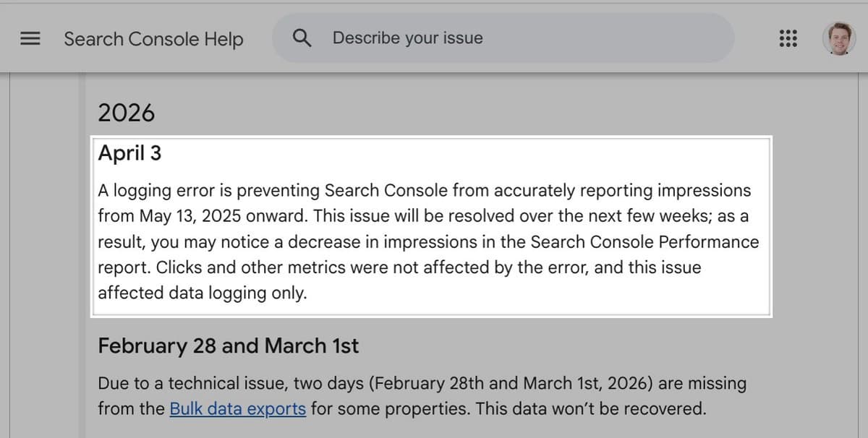Click the "February 28 and March 1st" heading
Image resolution: width=868 pixels, height=438 pixels.
click(228, 345)
